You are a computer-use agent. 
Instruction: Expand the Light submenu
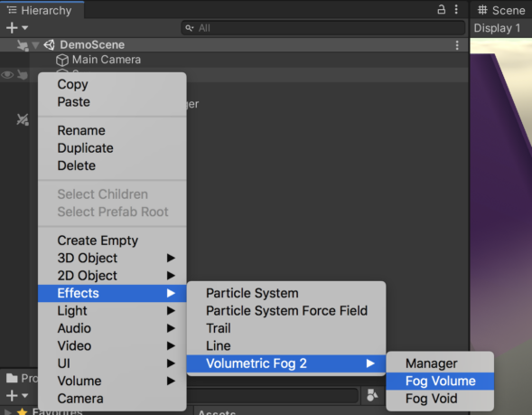112,311
